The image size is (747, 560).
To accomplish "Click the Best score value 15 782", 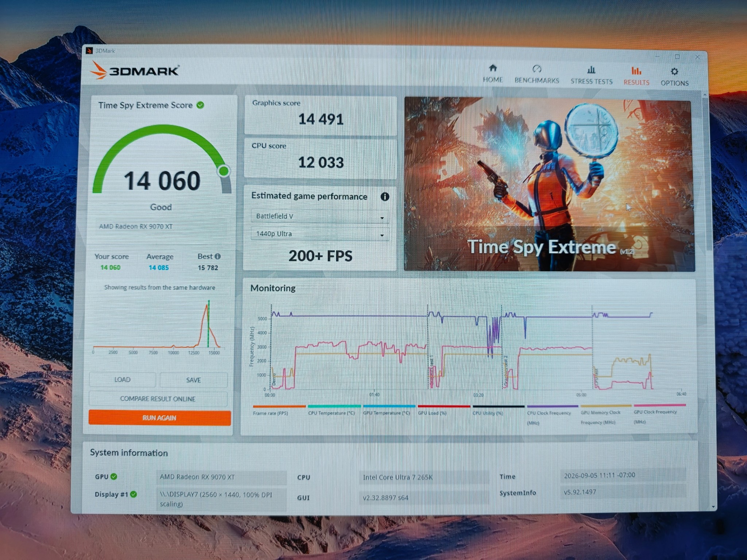I will coord(208,268).
